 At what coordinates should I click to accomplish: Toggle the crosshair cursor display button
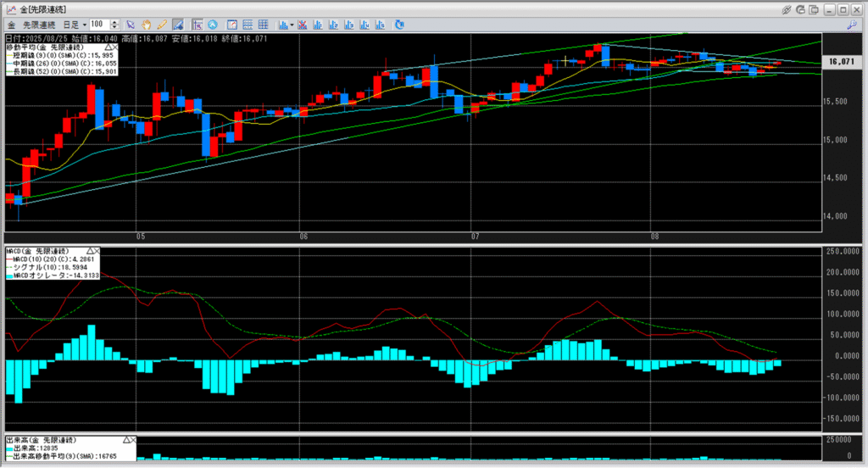[x=197, y=25]
